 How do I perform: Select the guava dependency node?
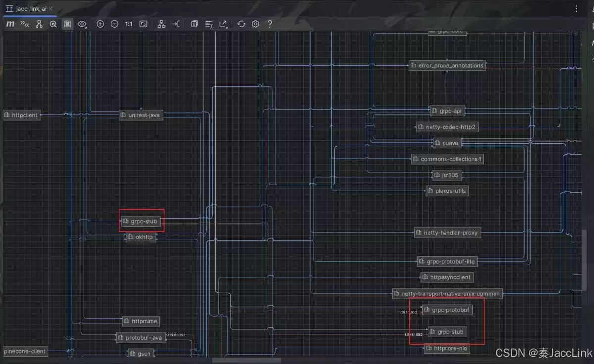tap(446, 143)
